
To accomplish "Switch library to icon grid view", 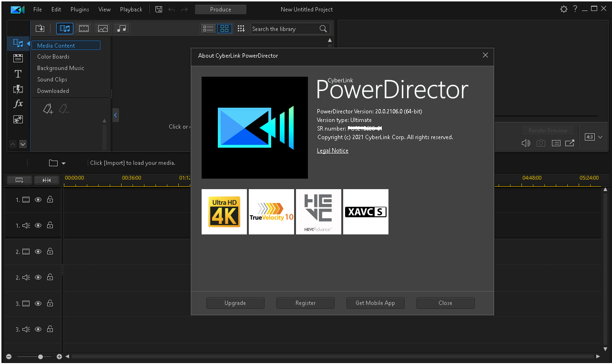I will pyautogui.click(x=224, y=29).
